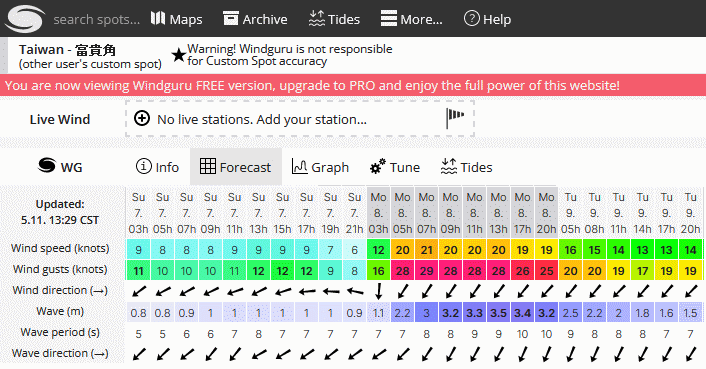Switch to the Info tab
Screen dimensions: 706x369
pos(157,167)
